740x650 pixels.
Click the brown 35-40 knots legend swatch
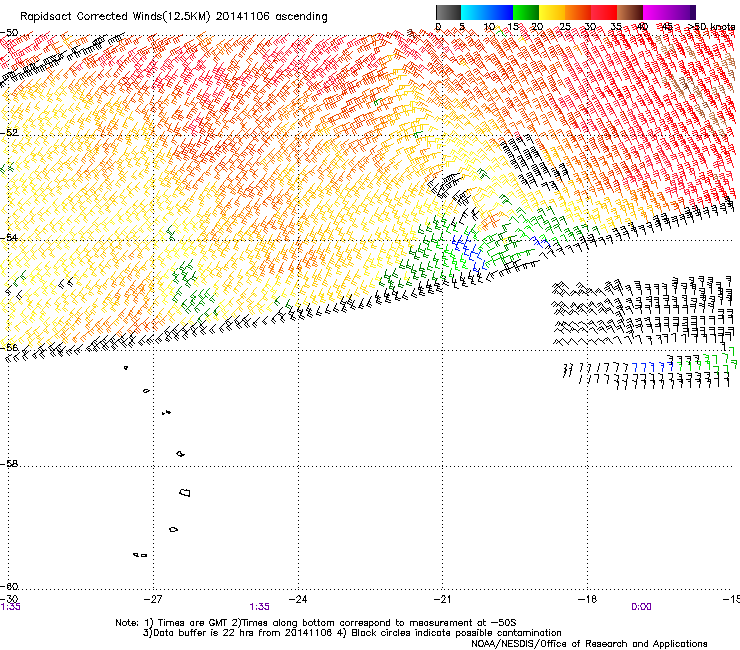(x=630, y=12)
